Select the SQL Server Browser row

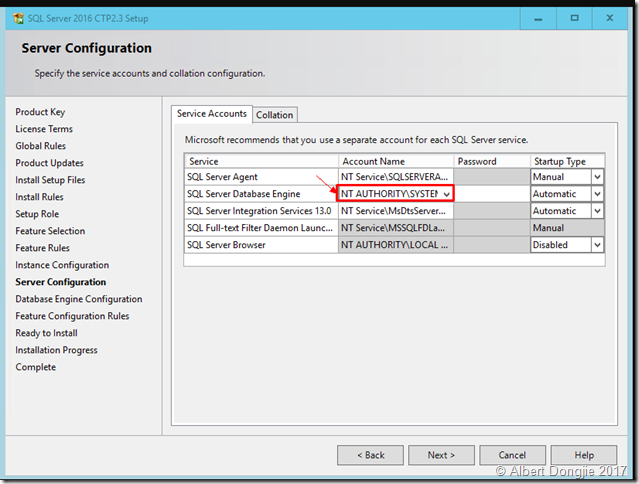pyautogui.click(x=261, y=245)
